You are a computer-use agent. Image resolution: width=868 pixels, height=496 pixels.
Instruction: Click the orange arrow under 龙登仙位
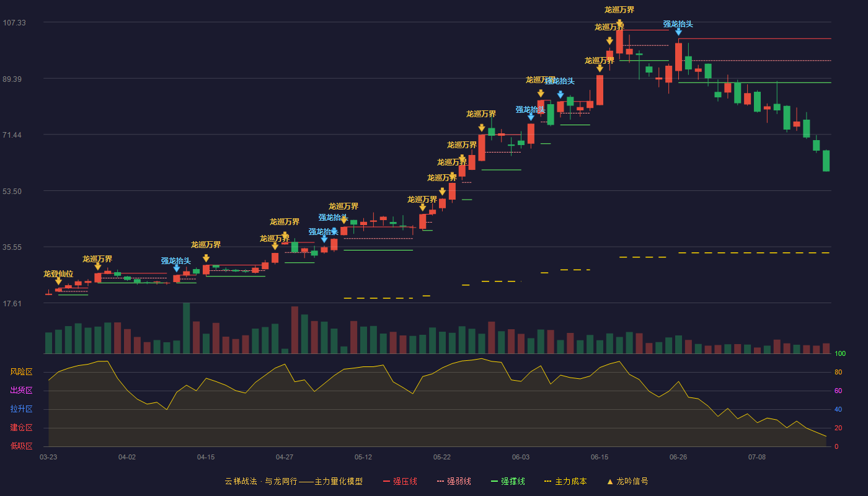(x=58, y=281)
